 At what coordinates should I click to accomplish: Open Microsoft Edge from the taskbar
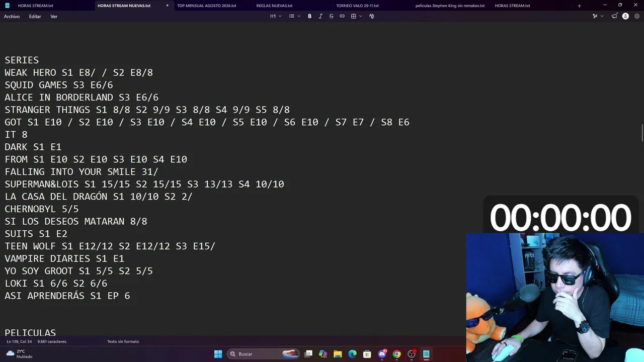[352, 354]
